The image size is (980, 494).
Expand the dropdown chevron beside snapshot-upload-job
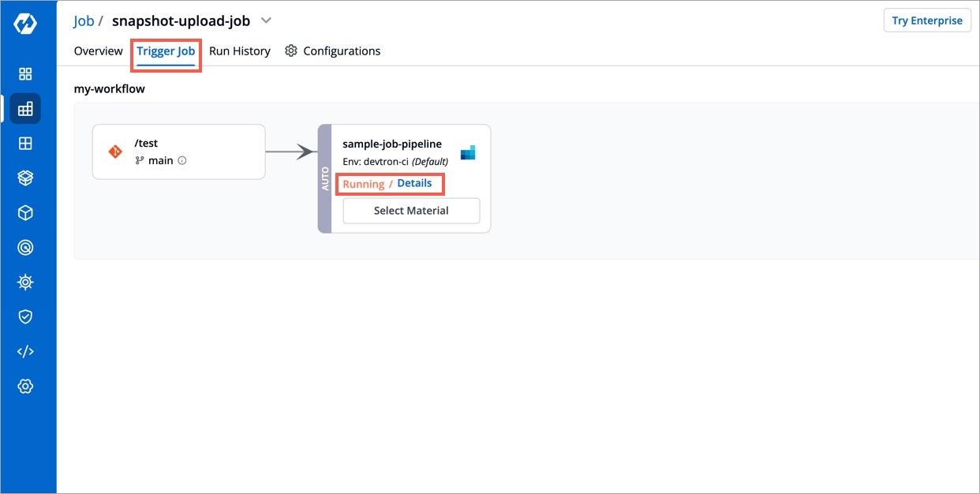266,21
